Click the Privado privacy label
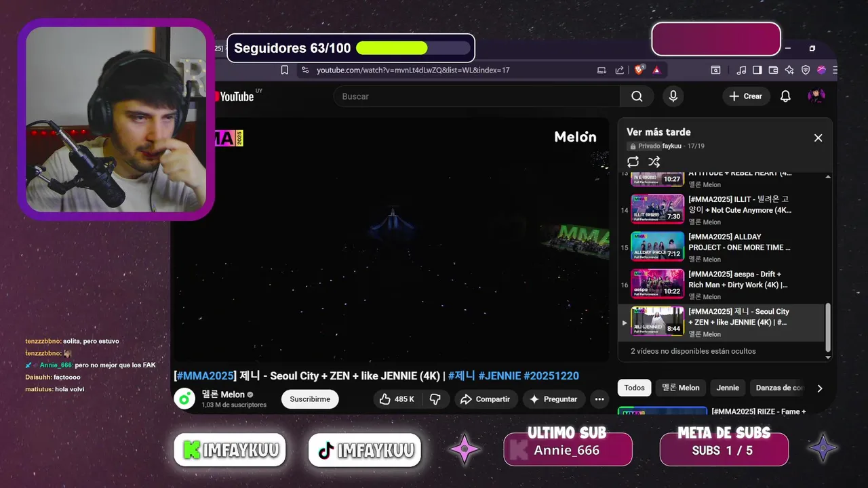This screenshot has height=488, width=868. (x=644, y=146)
